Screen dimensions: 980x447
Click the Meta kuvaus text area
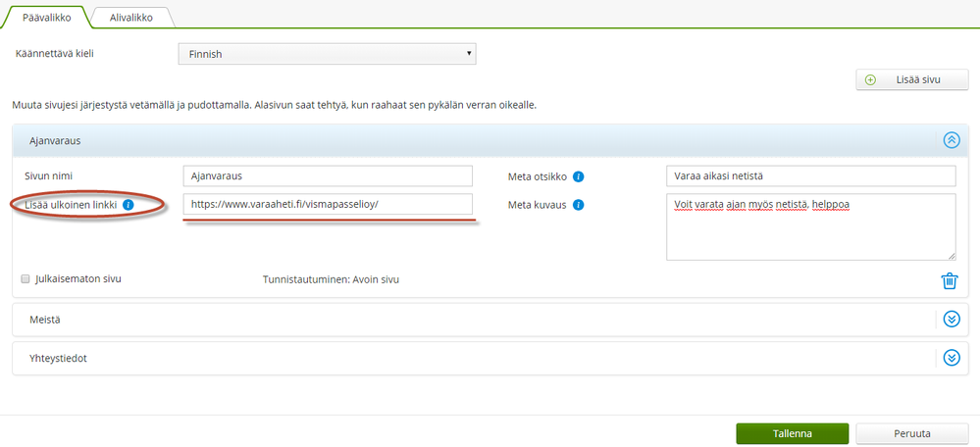pos(811,226)
